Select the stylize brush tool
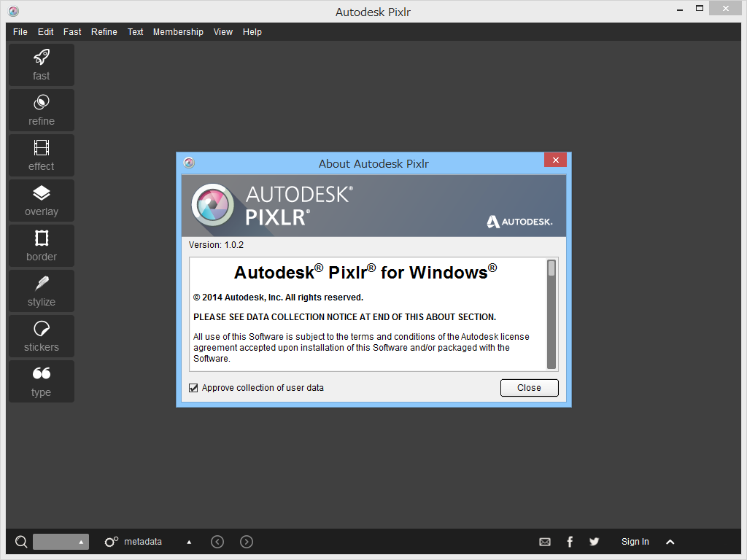This screenshot has width=747, height=560. tap(42, 291)
